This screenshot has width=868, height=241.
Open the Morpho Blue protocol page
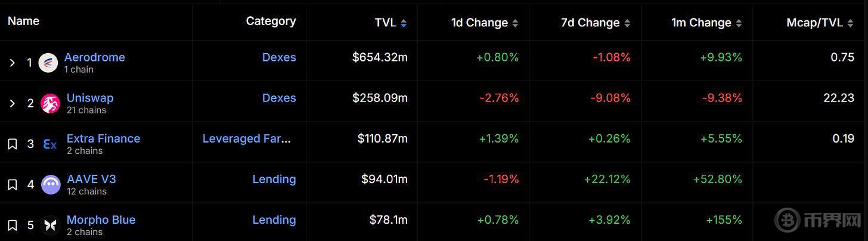101,220
